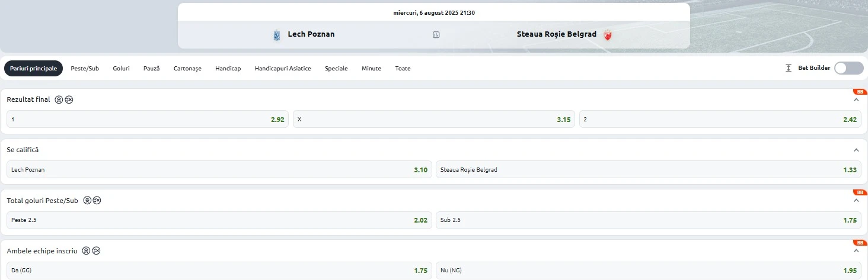Select Nu (NG) at odds 1.95
Image resolution: width=868 pixels, height=280 pixels.
[x=649, y=271]
